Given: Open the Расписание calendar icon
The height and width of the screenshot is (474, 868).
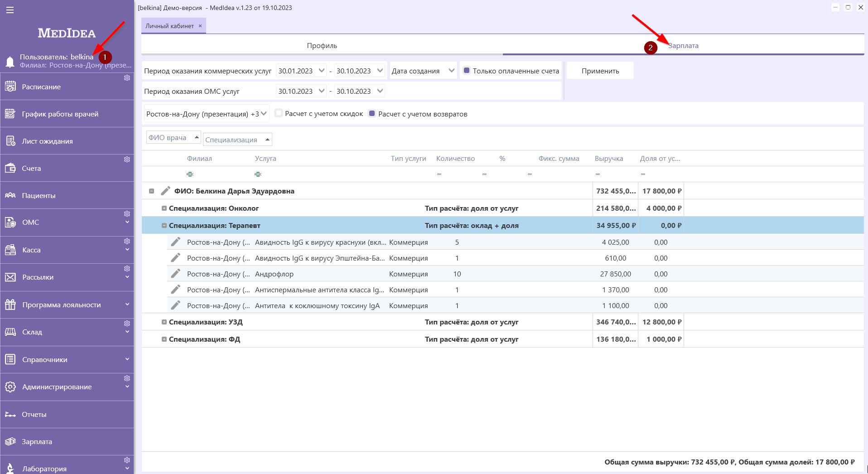Looking at the screenshot, I should [10, 87].
